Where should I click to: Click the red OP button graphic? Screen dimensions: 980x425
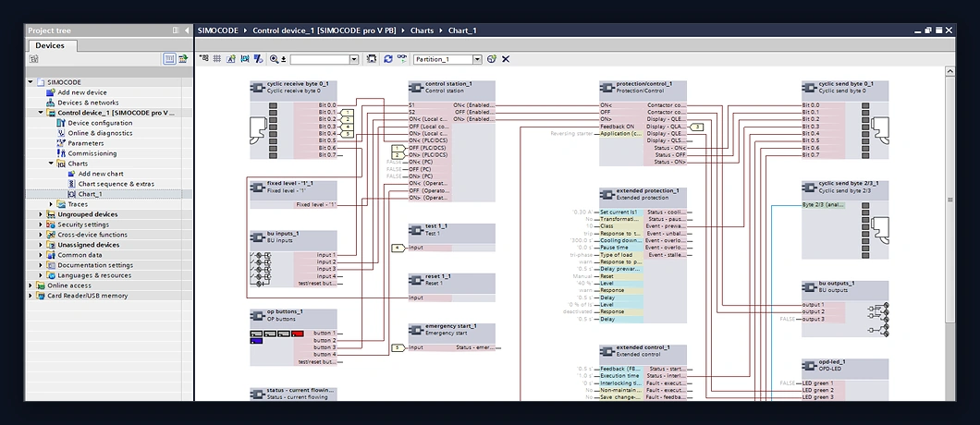(298, 334)
